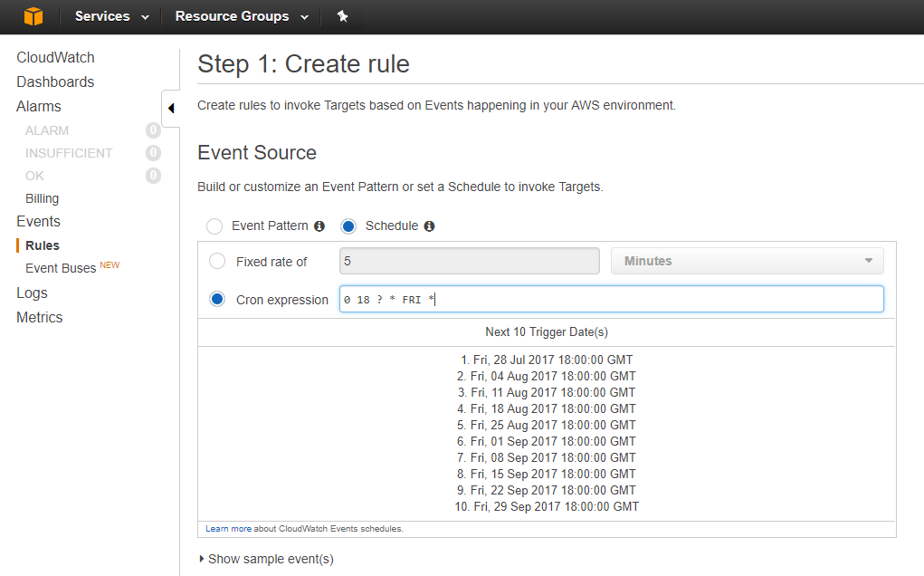
Task: Open Dashboards in the sidebar
Action: [55, 82]
